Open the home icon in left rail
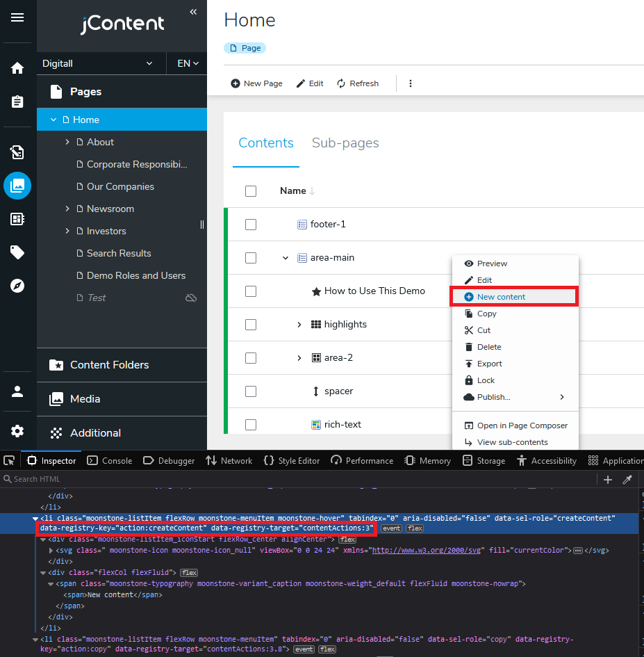Image resolution: width=644 pixels, height=657 pixels. 17,68
